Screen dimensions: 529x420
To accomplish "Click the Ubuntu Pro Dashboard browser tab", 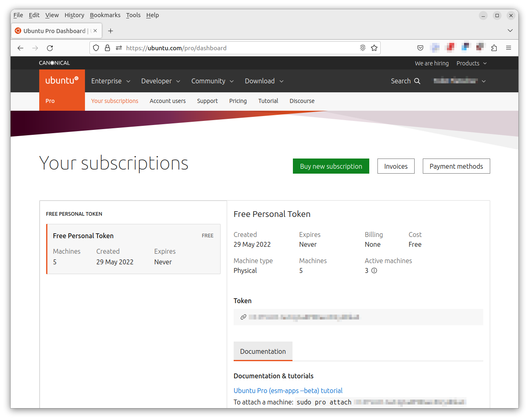I will [x=57, y=31].
